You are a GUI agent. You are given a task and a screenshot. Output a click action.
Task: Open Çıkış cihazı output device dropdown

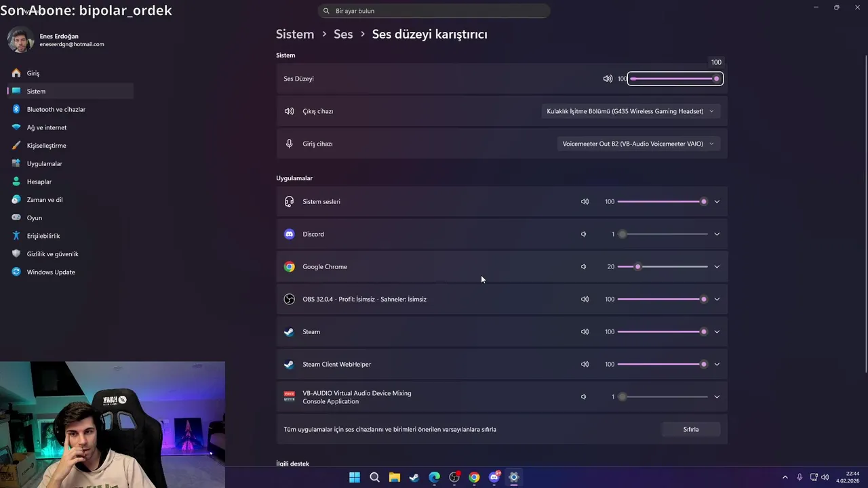[x=631, y=111]
